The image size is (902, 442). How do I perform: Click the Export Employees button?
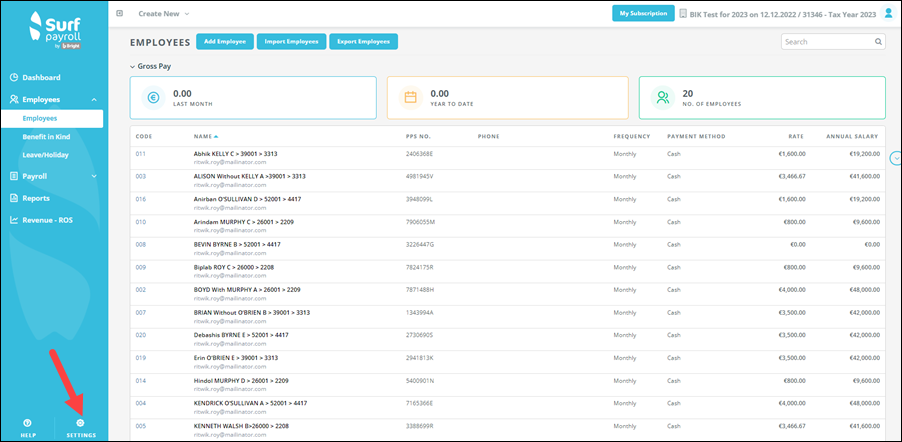364,41
